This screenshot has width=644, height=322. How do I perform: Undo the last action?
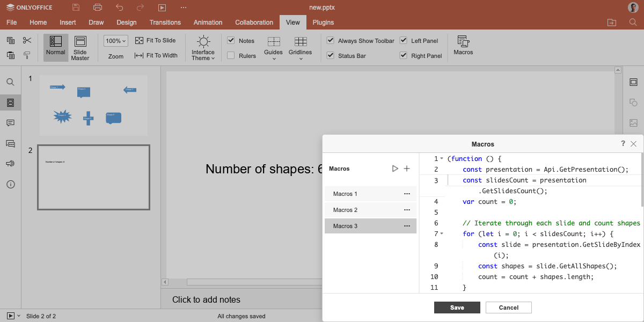click(119, 8)
